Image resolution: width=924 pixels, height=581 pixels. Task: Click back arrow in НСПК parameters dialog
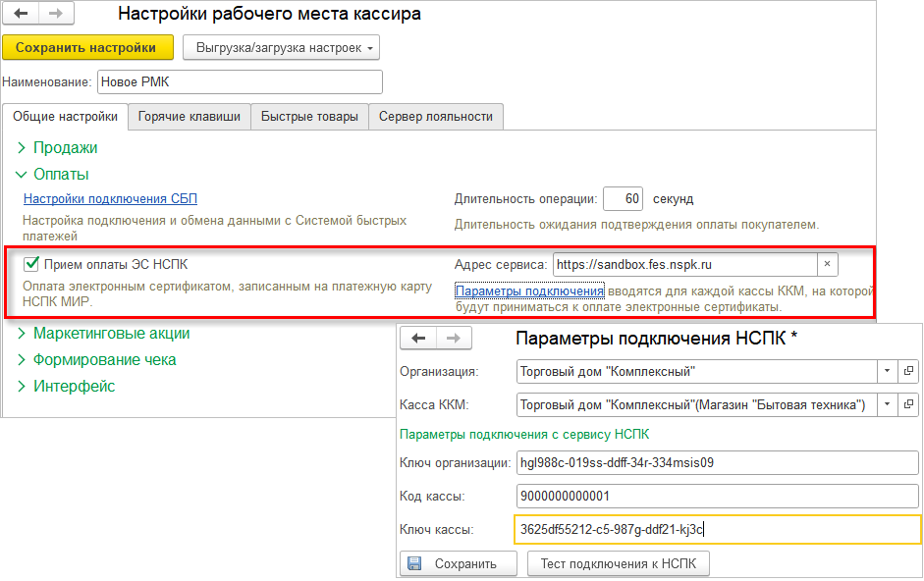click(x=419, y=338)
